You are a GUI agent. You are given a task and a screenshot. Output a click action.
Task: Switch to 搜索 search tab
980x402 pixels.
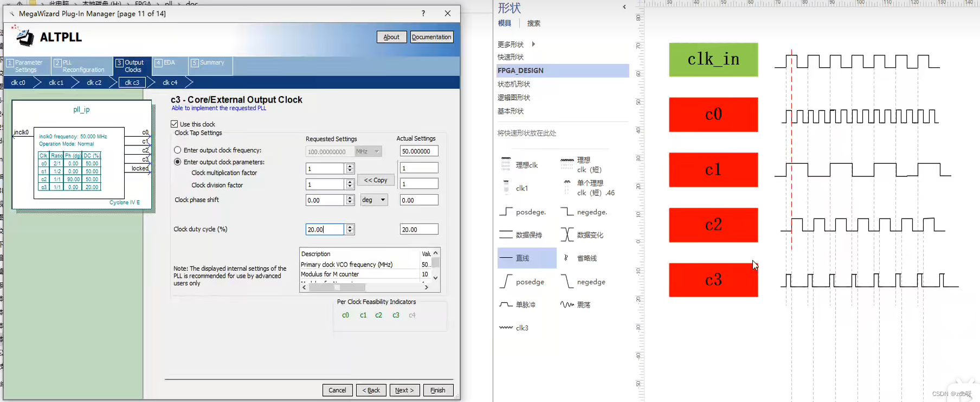(534, 23)
